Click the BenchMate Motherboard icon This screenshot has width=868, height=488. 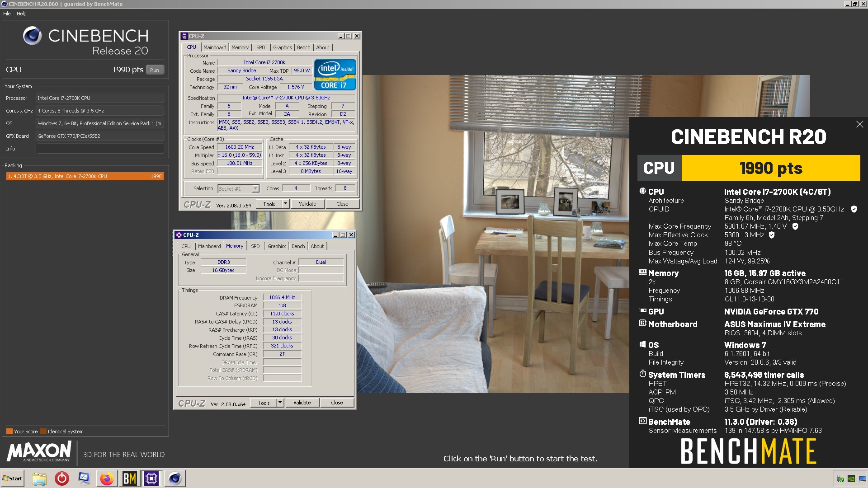pyautogui.click(x=642, y=324)
